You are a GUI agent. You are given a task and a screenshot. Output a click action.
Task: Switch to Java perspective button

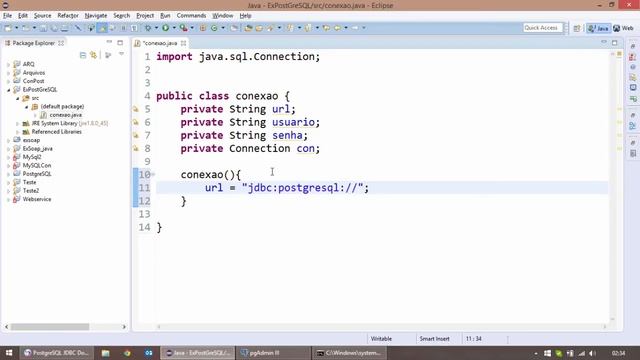tap(599, 28)
